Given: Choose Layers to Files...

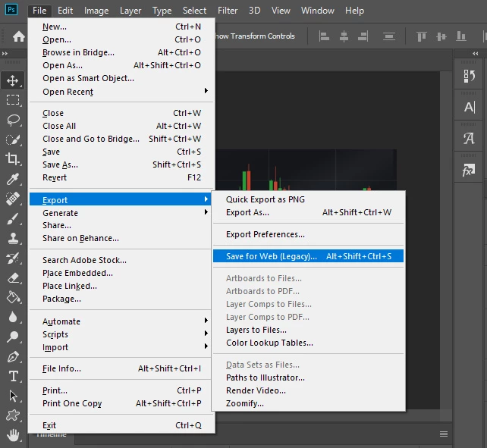Looking at the screenshot, I should 308,330.
